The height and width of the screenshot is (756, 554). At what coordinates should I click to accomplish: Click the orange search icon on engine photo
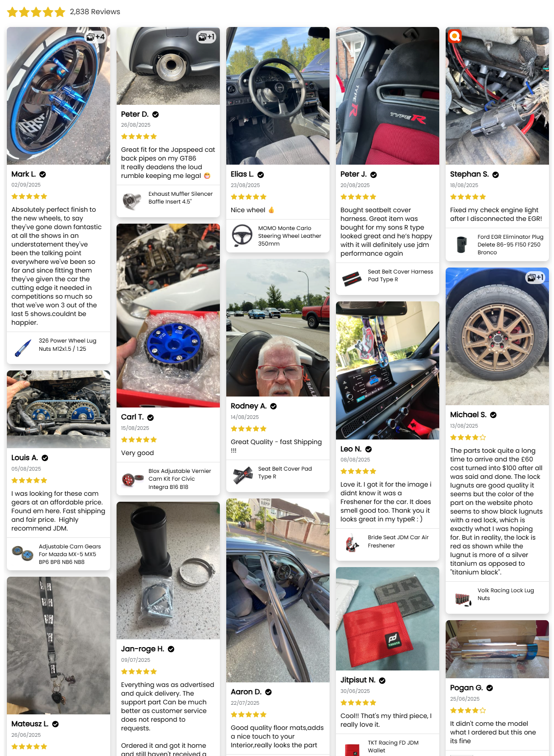click(454, 36)
